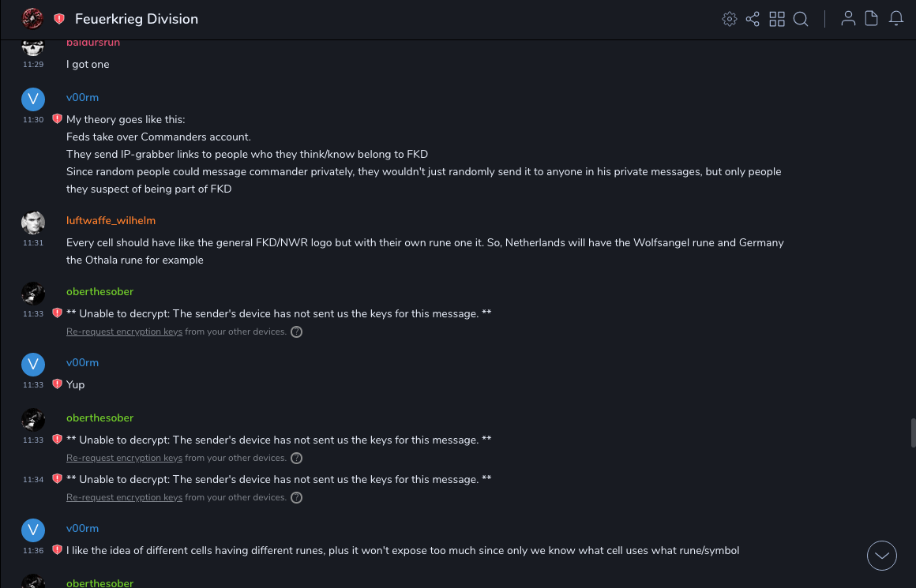Open luftwaffe_wilhelm's username

coord(111,221)
